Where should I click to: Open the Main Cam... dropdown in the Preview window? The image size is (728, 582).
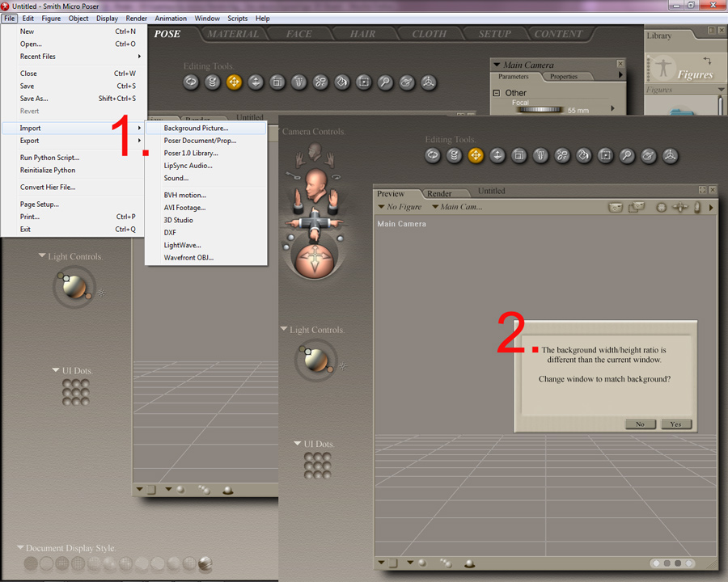point(457,207)
